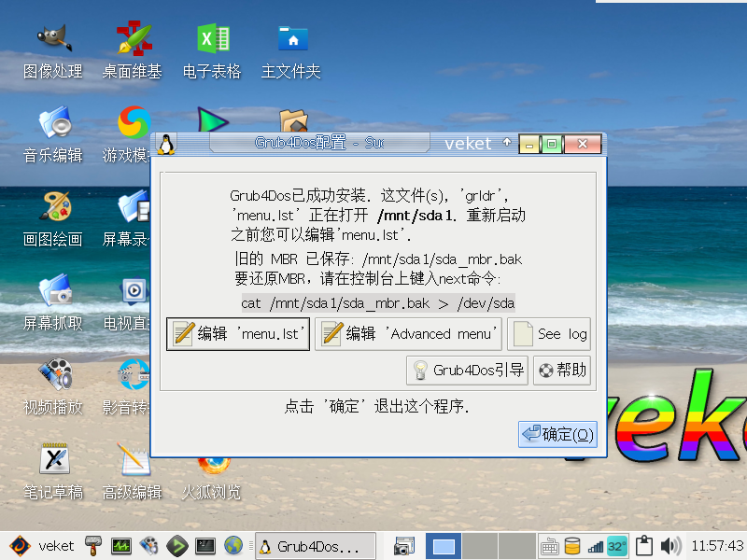Open 视频播放 film reel icon
The height and width of the screenshot is (560, 747).
point(54,374)
